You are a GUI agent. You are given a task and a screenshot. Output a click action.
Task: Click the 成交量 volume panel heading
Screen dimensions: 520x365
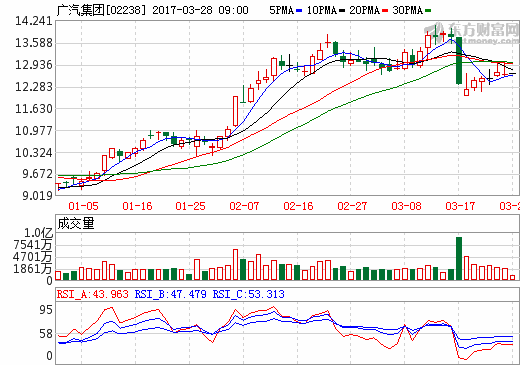tap(76, 224)
